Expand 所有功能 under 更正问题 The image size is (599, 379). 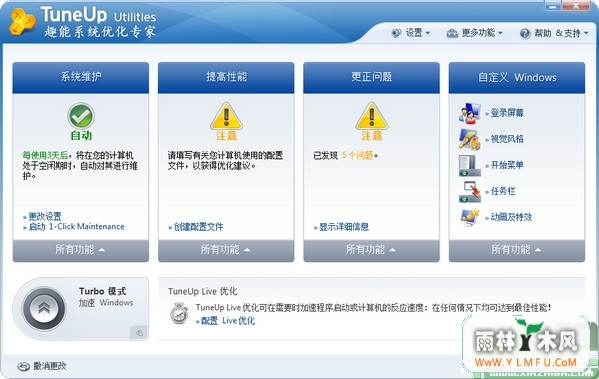coord(372,250)
